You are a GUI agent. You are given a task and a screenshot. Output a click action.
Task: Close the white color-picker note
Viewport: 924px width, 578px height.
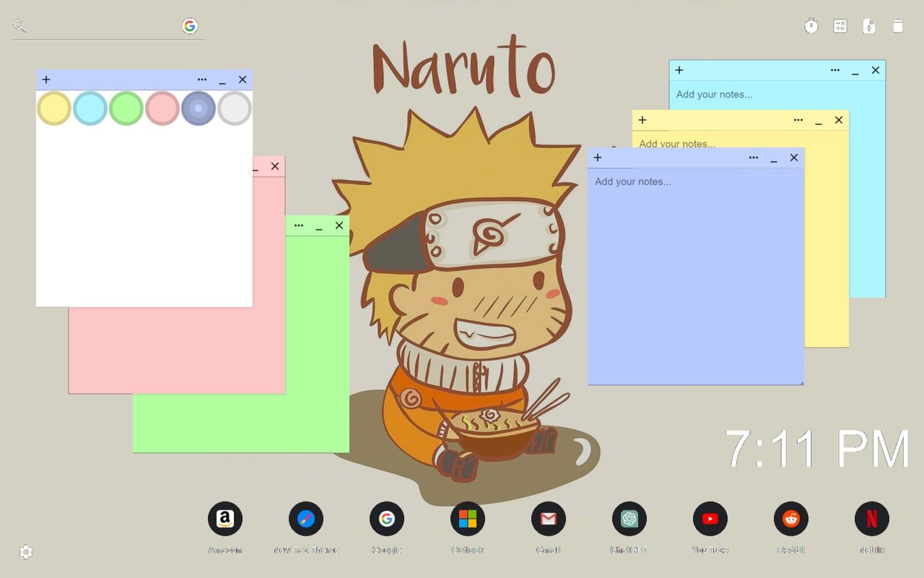coord(243,79)
